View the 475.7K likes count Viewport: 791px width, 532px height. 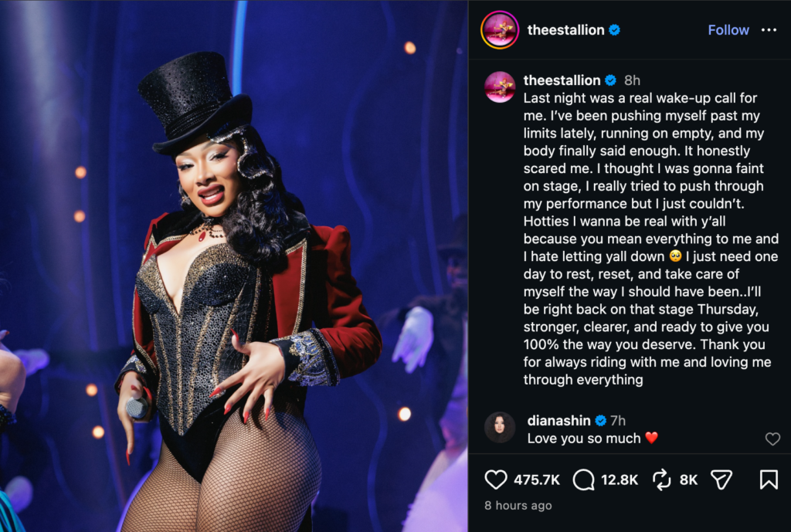[537, 479]
